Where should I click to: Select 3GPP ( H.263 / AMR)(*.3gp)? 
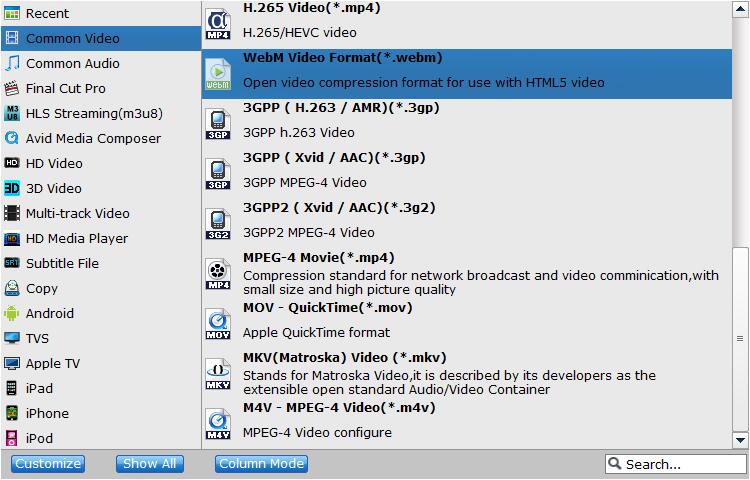tap(467, 124)
